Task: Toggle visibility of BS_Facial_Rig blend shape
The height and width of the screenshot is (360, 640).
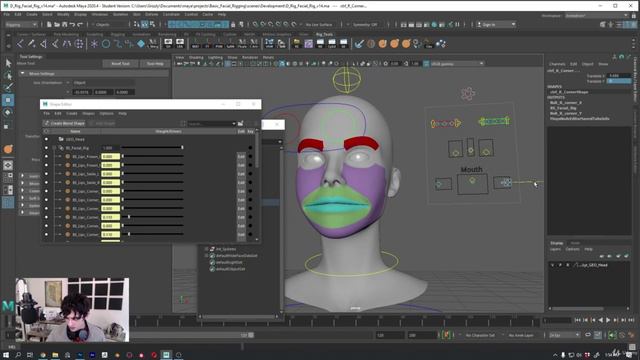Action: pyautogui.click(x=46, y=148)
